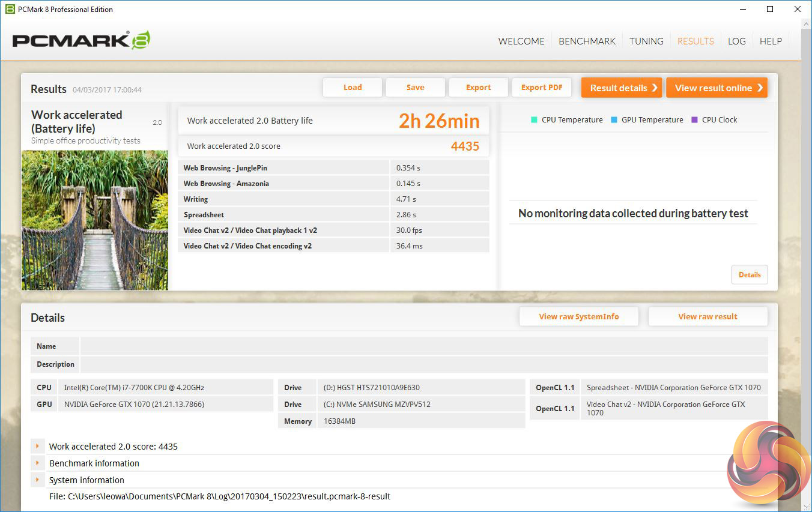Click the View raw SystemInfo button

[578, 316]
